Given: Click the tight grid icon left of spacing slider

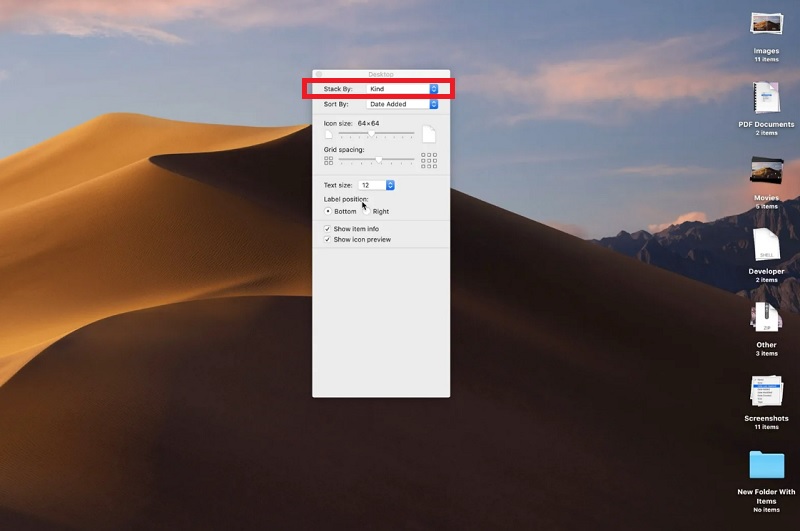Looking at the screenshot, I should click(328, 160).
